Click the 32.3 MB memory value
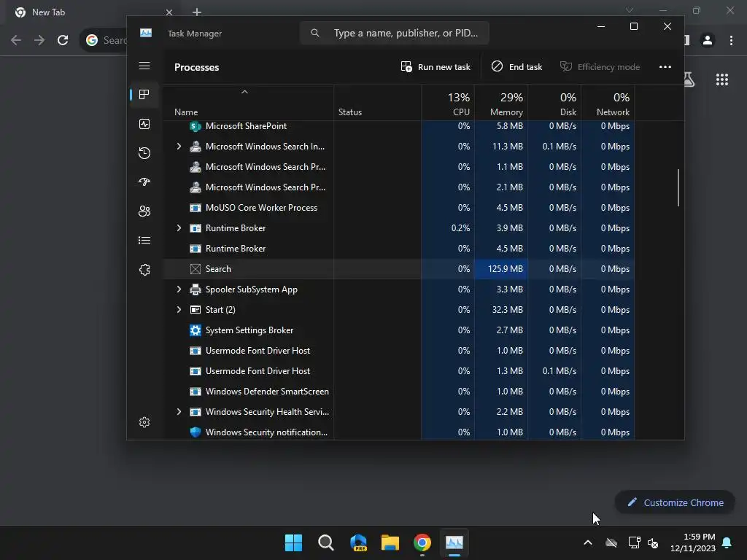 click(x=508, y=309)
